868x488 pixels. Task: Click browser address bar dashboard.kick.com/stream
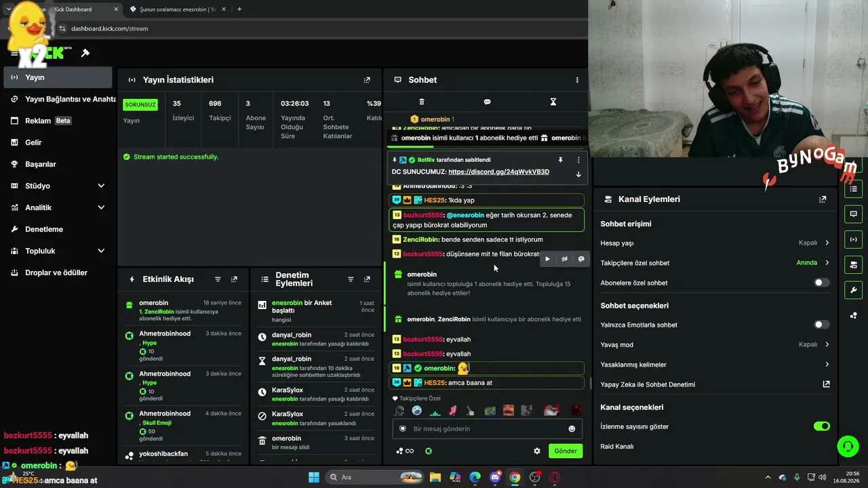pos(109,28)
